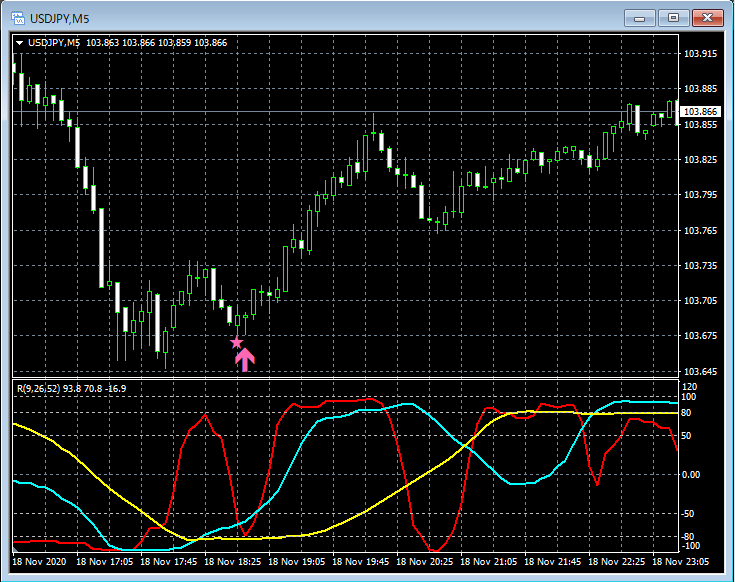Click the 103.645 price axis label
This screenshot has height=582, width=735.
coord(700,372)
